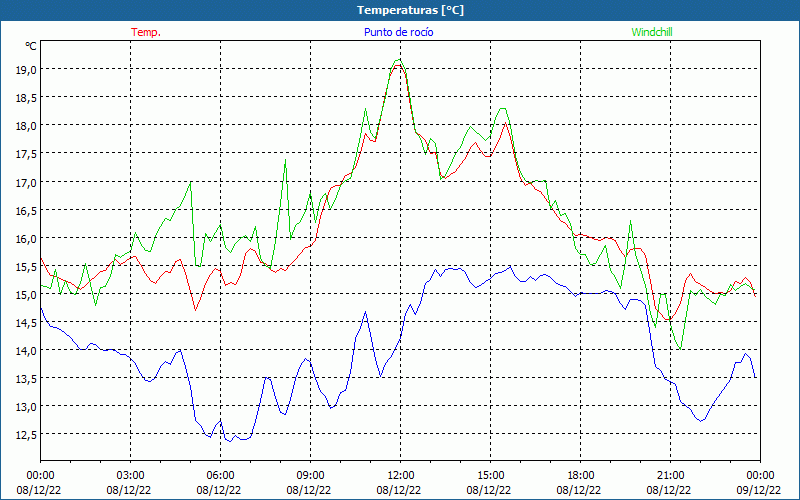Click the red temperature peak at noon
The image size is (800, 500).
click(398, 65)
